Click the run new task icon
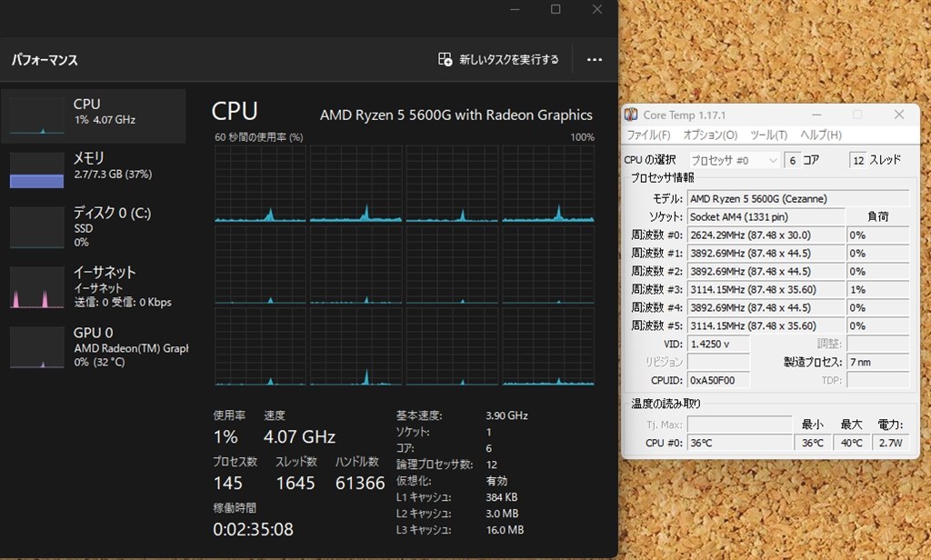 coord(445,59)
